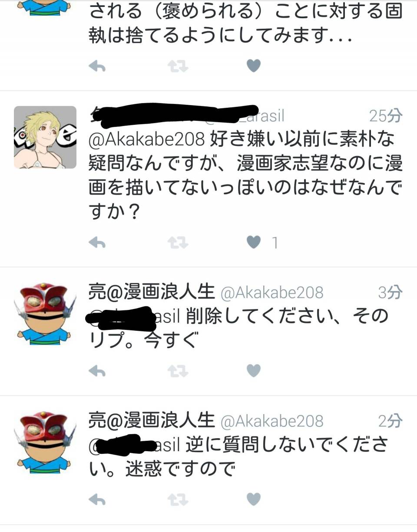Image resolution: width=417 pixels, height=532 pixels.
Task: Reply to the 逆に質問しないでください tweet
Action: [x=97, y=500]
